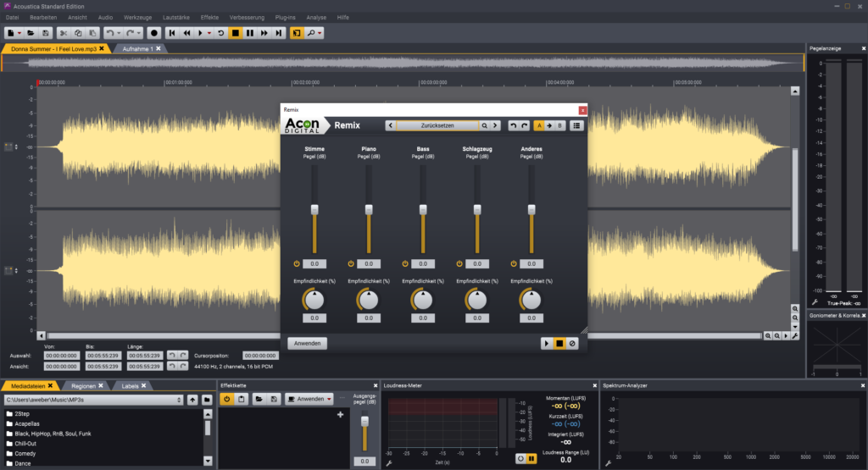Click the Record button in the main toolbar

(x=154, y=33)
